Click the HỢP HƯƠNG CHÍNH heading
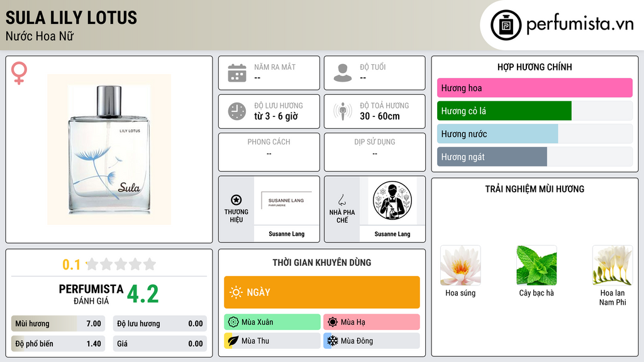644x362 pixels. (535, 67)
